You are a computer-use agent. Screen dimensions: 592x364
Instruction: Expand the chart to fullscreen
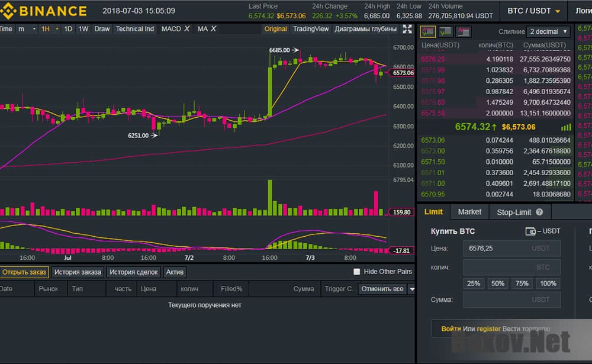coord(407,28)
